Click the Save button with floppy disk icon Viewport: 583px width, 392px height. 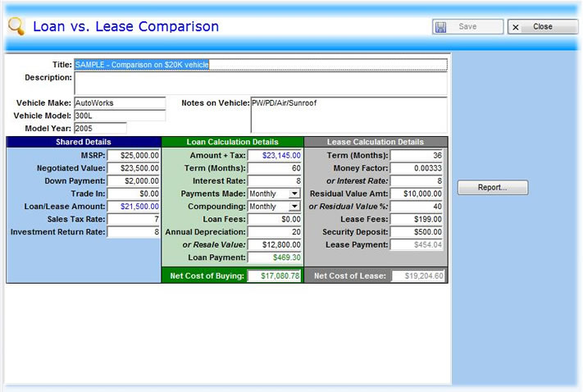coord(467,27)
